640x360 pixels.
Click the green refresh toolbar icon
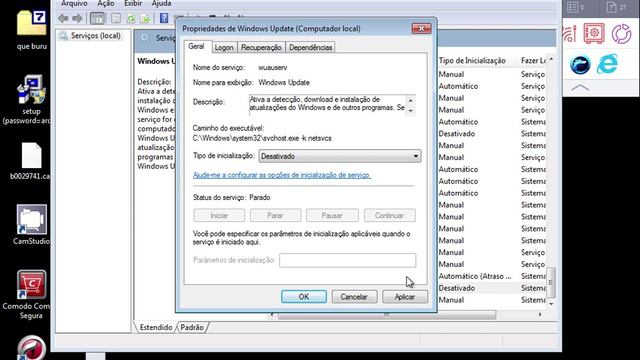(x=131, y=18)
